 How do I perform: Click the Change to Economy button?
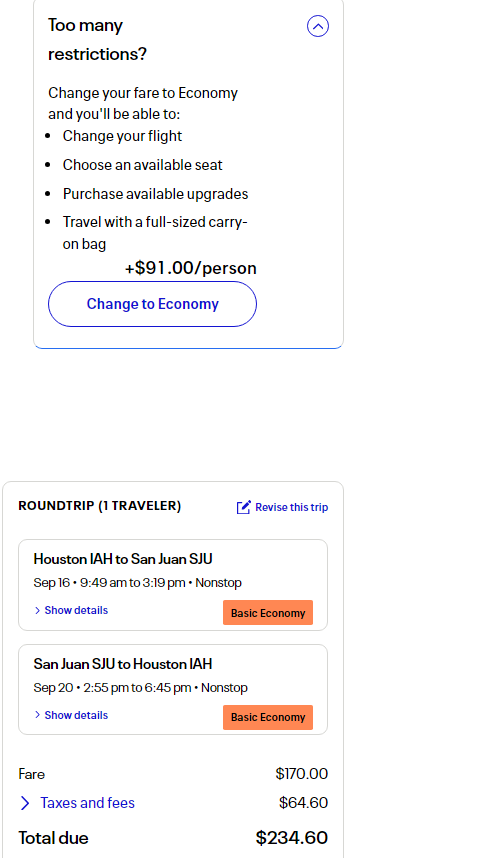click(x=152, y=304)
